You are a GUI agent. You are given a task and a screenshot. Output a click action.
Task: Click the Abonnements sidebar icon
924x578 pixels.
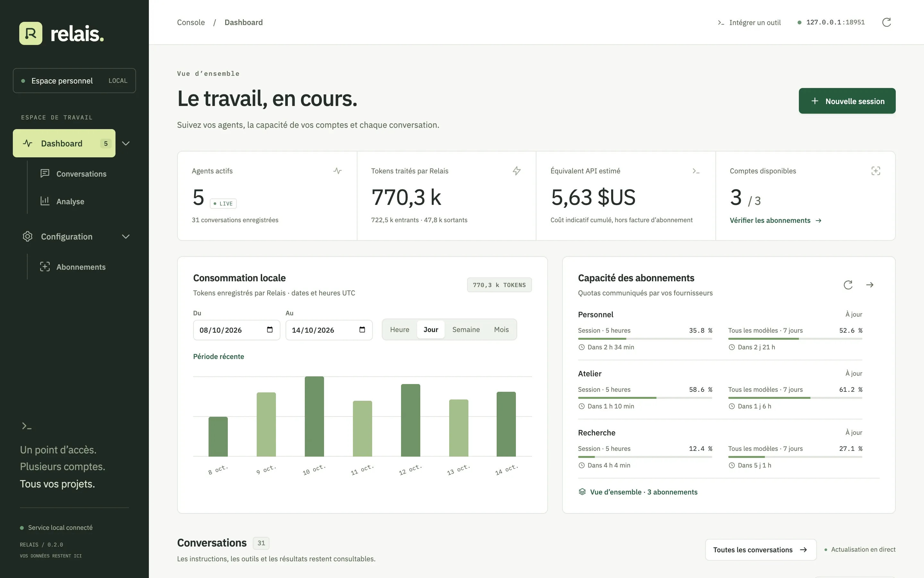click(x=45, y=267)
